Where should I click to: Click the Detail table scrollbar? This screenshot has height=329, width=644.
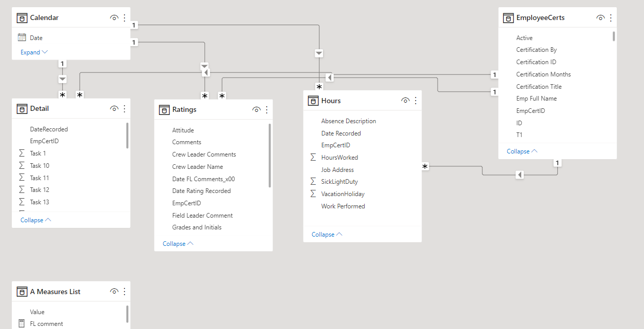(x=127, y=136)
